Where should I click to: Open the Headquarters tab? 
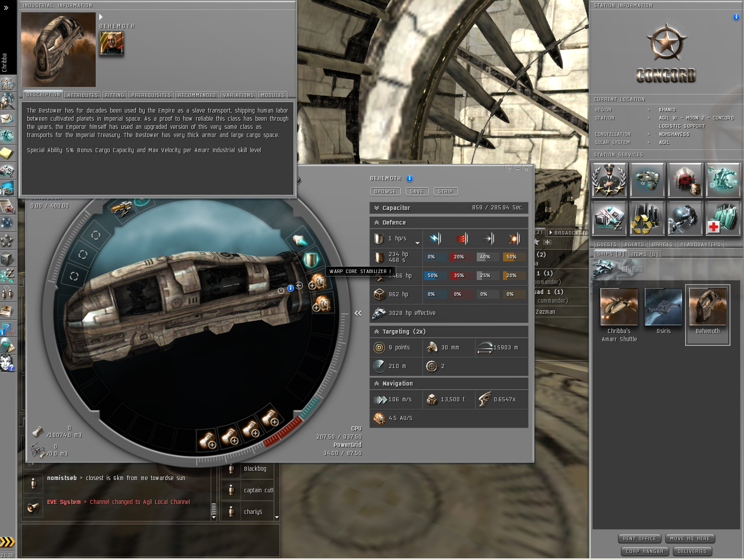(x=700, y=244)
